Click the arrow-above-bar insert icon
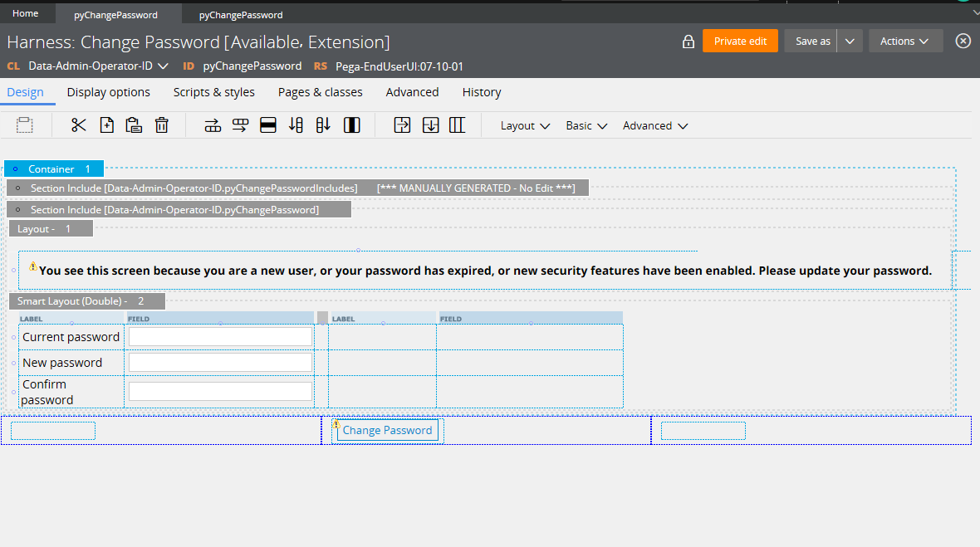The width and height of the screenshot is (980, 547). (x=213, y=125)
